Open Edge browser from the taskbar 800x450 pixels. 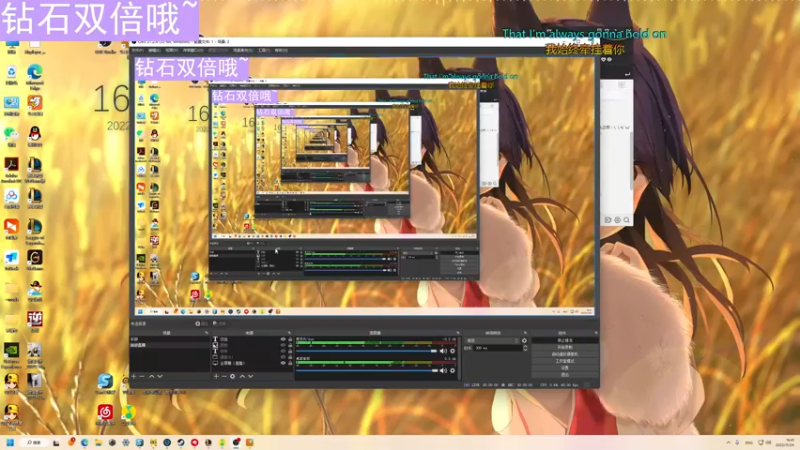85,442
